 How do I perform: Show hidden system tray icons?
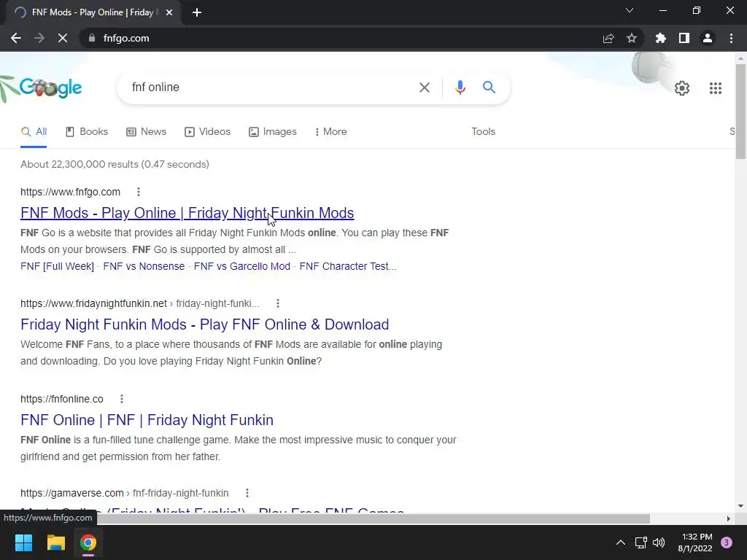click(x=620, y=542)
